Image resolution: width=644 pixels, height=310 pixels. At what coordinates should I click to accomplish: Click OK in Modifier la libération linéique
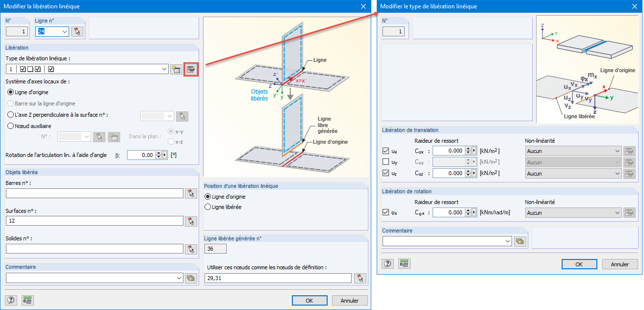[309, 301]
